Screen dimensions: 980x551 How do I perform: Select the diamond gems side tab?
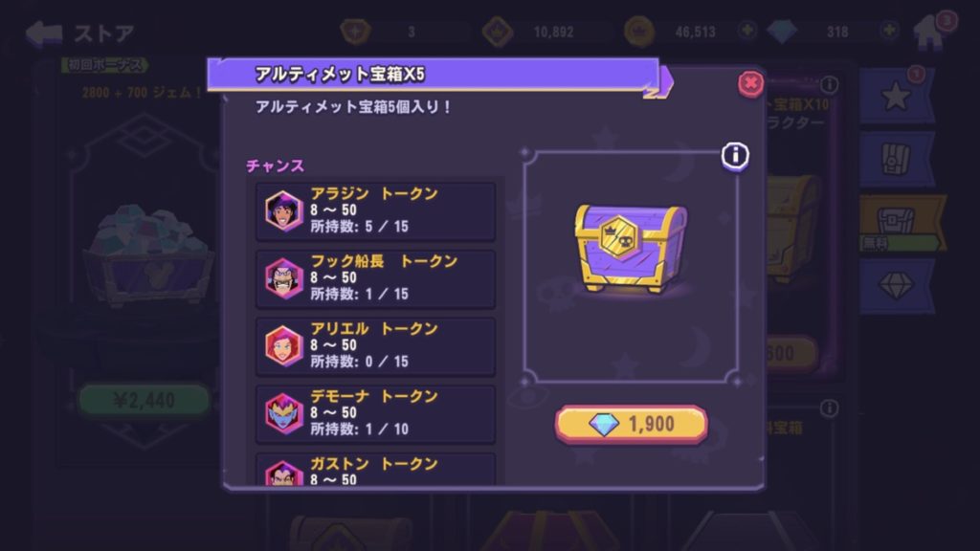(896, 286)
